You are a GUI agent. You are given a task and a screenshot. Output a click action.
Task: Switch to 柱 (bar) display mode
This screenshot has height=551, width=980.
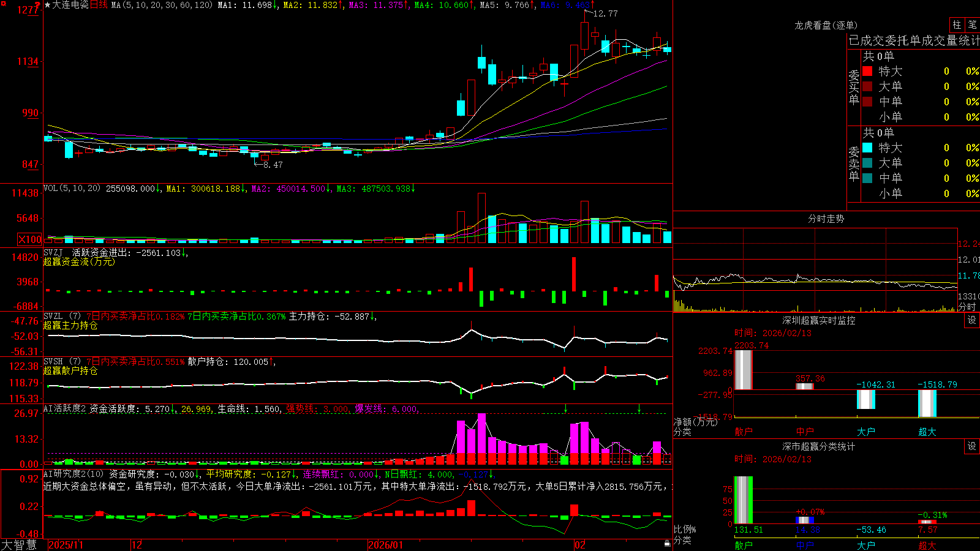pos(957,25)
